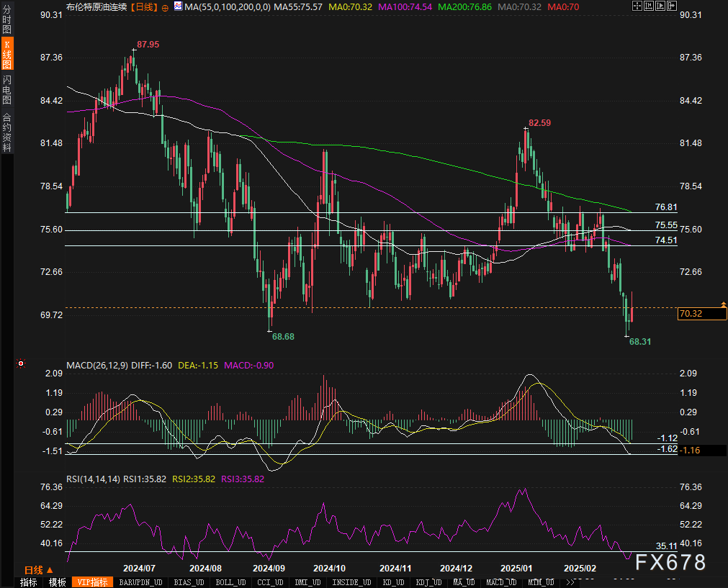728x588 pixels.
Task: Apply the BOLL_UD indicator
Action: tap(230, 582)
